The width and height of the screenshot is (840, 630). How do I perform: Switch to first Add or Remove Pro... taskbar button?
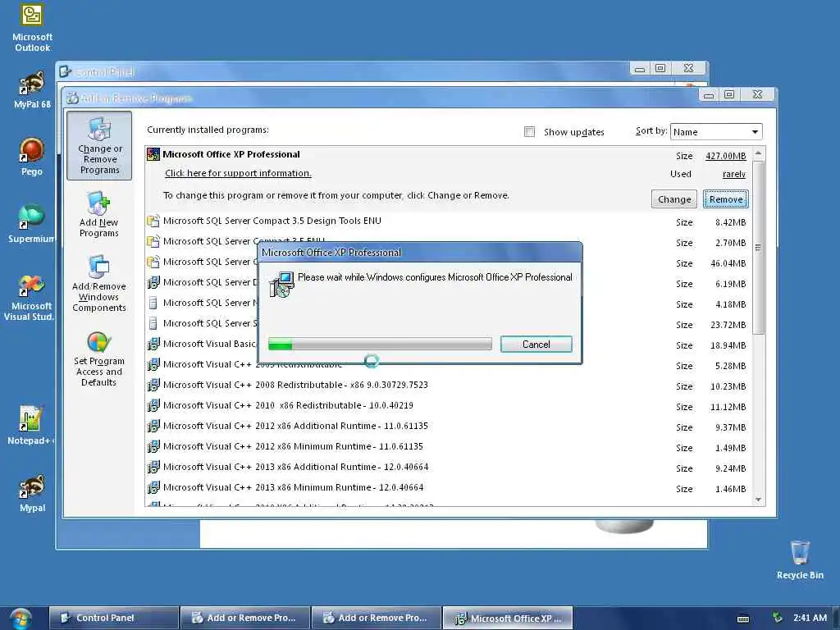(245, 618)
